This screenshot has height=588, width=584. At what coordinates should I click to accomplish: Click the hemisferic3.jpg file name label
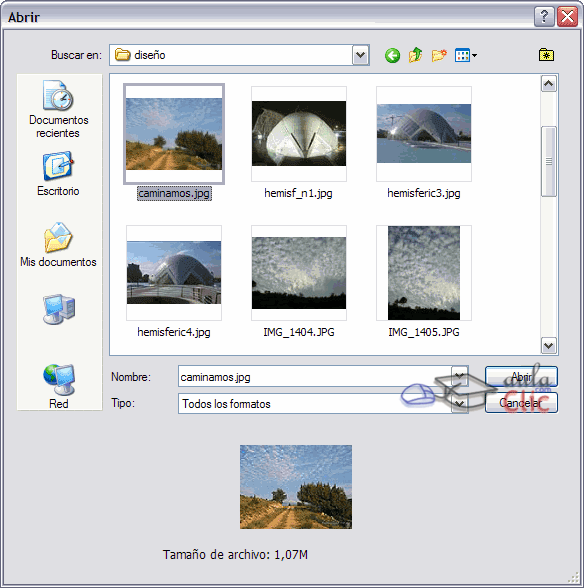424,193
